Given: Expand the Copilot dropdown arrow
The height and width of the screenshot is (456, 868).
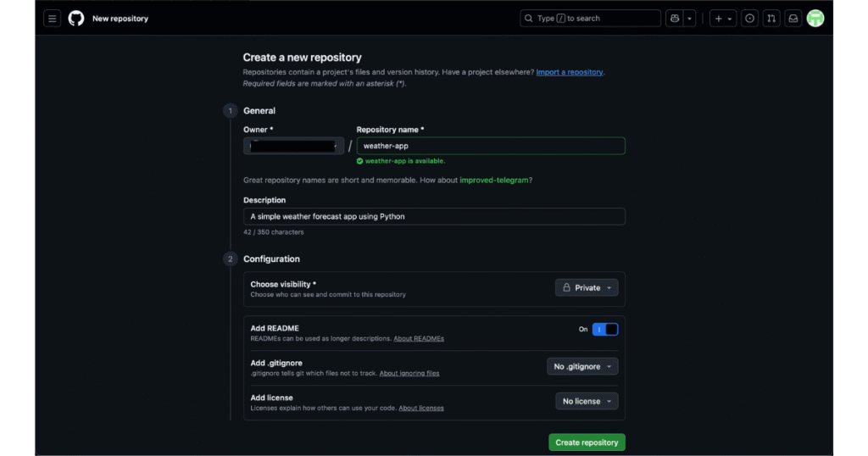Looking at the screenshot, I should coord(690,19).
